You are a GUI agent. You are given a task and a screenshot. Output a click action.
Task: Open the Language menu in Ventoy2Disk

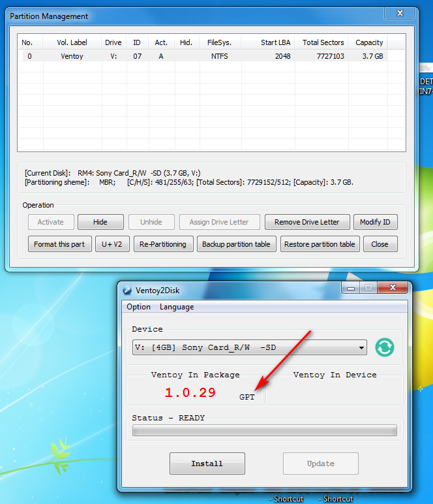[177, 307]
